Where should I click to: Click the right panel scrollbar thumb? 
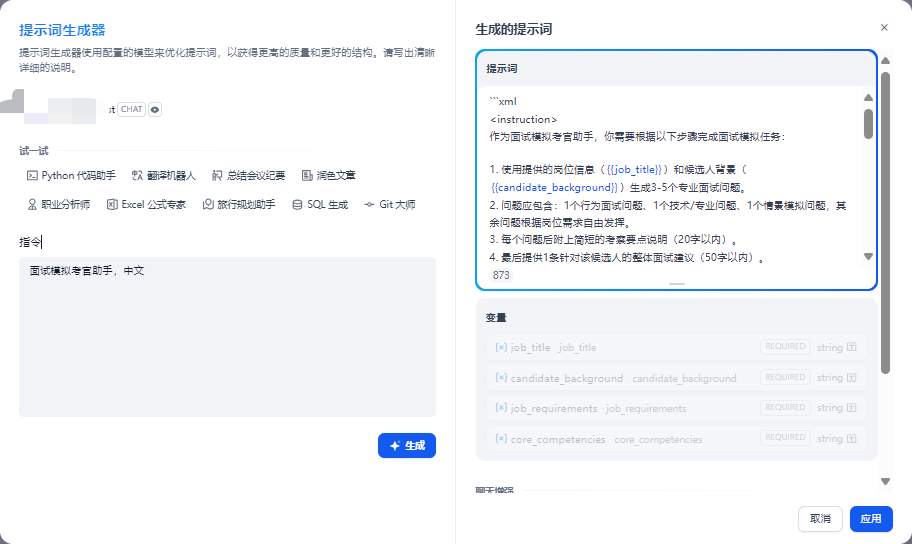[885, 222]
